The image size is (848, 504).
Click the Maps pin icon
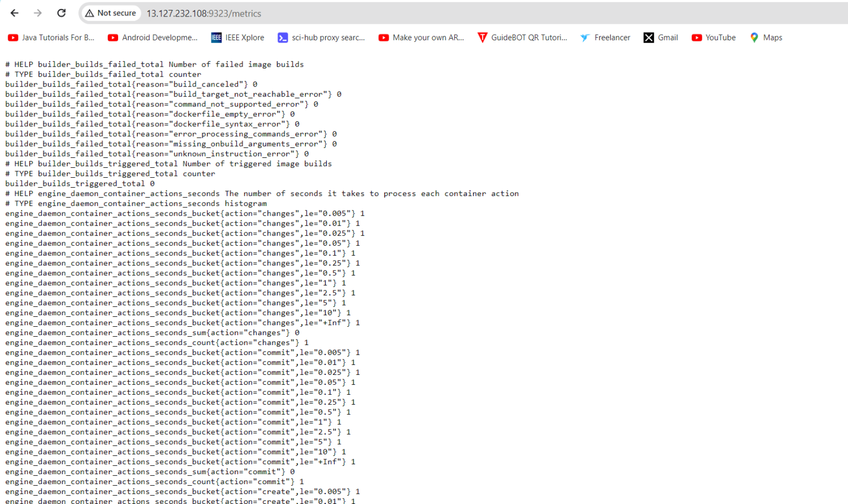click(754, 38)
